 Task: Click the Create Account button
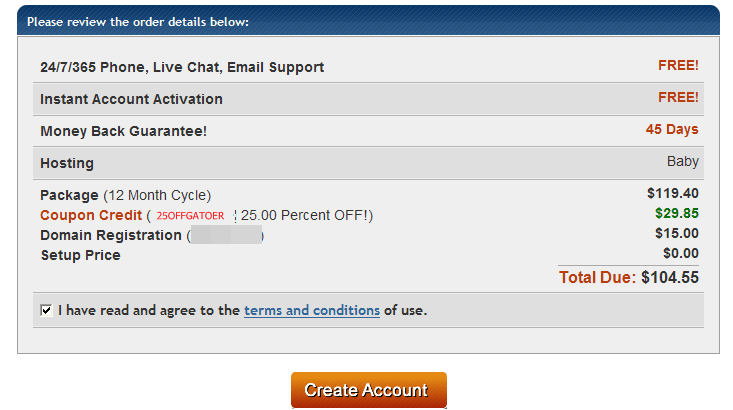click(368, 390)
